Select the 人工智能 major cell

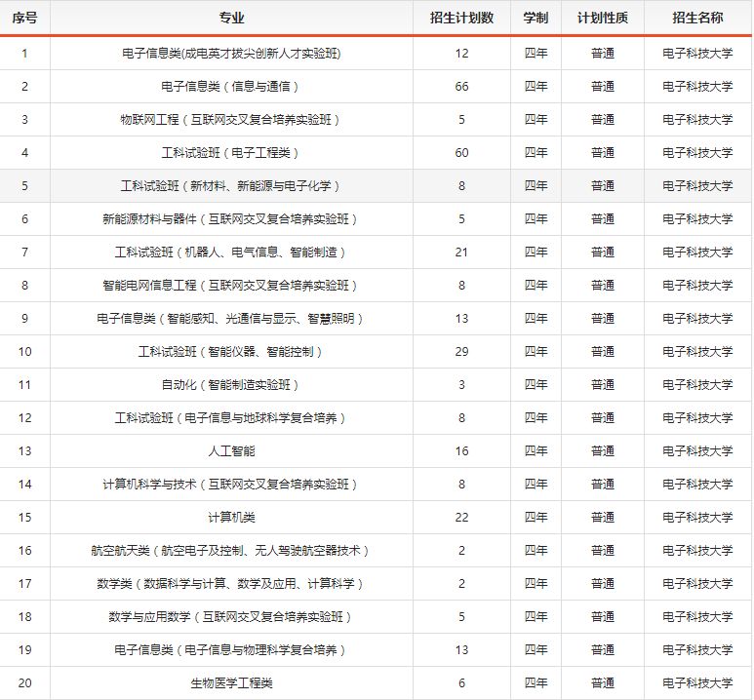point(231,451)
